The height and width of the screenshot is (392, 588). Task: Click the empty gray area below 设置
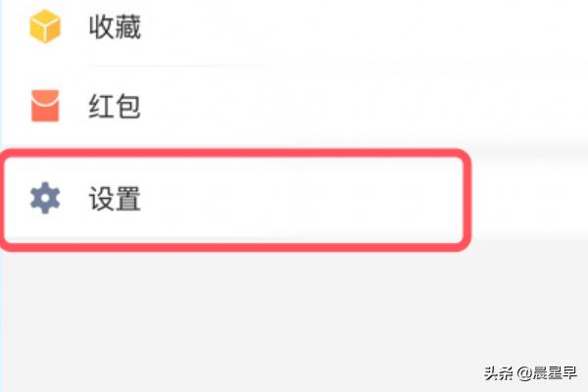coord(294,318)
